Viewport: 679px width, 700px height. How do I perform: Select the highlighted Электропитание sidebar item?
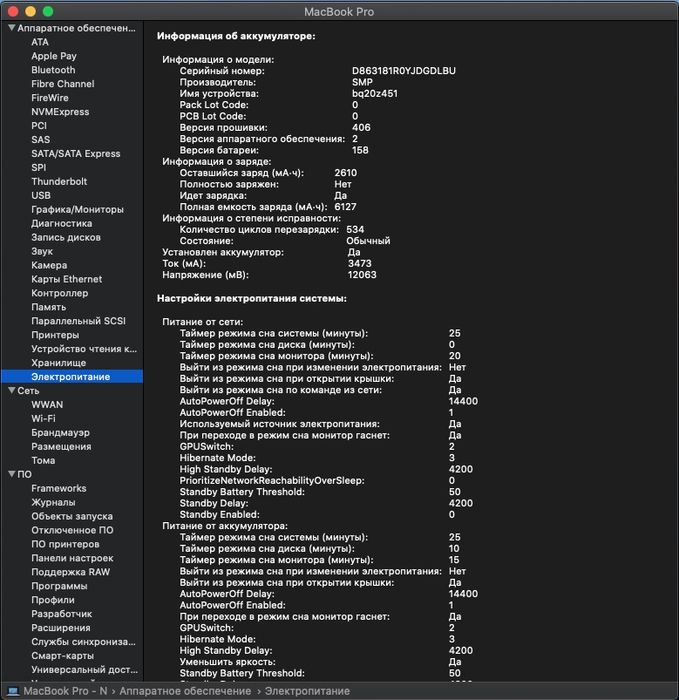pos(70,377)
